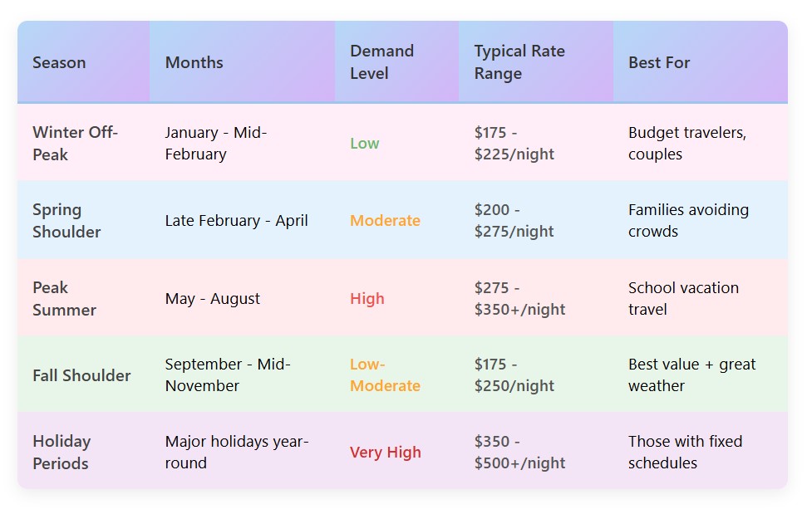812x514 pixels.
Task: Select the Demand Level column header
Action: point(381,62)
